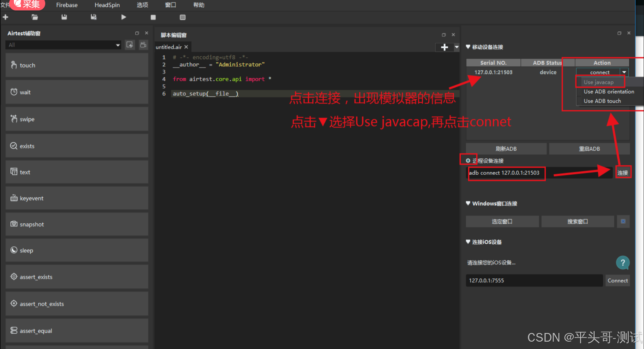Click code line auto_setup(__file__)
Viewport: 644px width, 349px height.
pos(206,94)
